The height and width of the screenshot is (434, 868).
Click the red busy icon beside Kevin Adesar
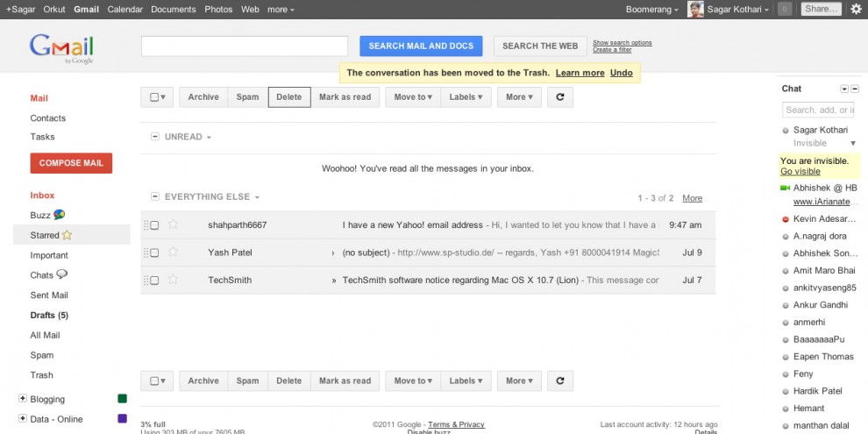785,219
